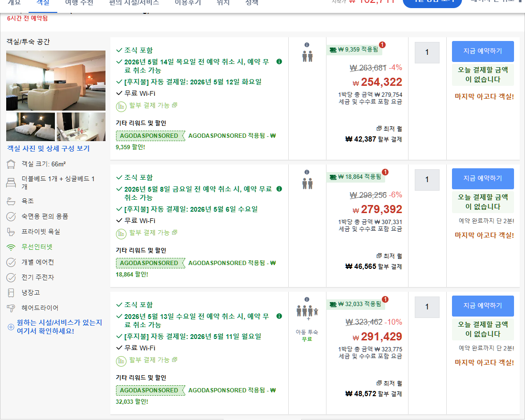
Task: Select the 객실 tab
Action: pos(42,3)
